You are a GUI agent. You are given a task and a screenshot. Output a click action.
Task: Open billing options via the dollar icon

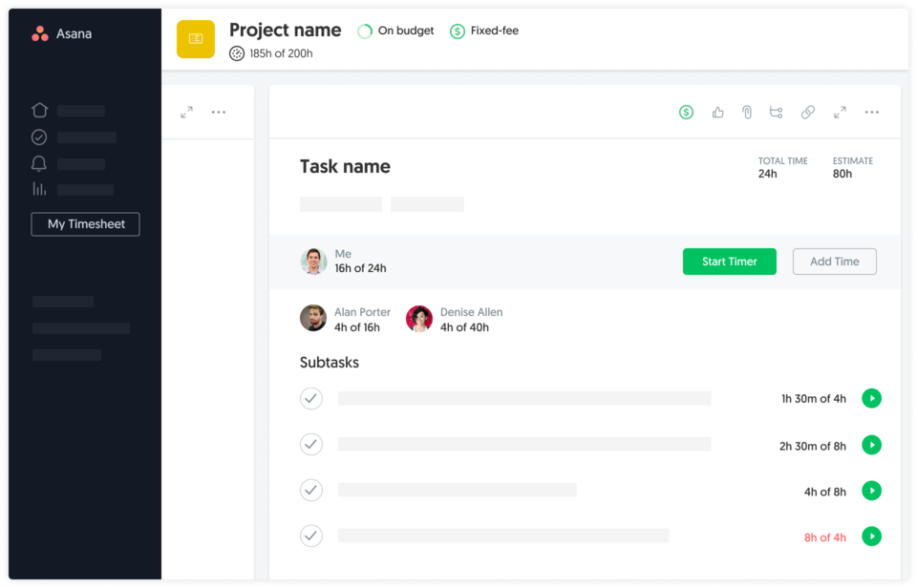coord(686,112)
